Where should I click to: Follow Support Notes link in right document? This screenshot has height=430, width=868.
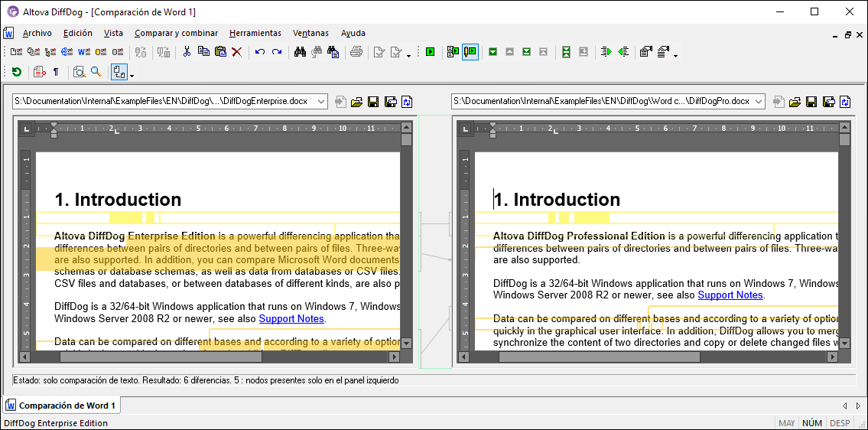coord(730,295)
